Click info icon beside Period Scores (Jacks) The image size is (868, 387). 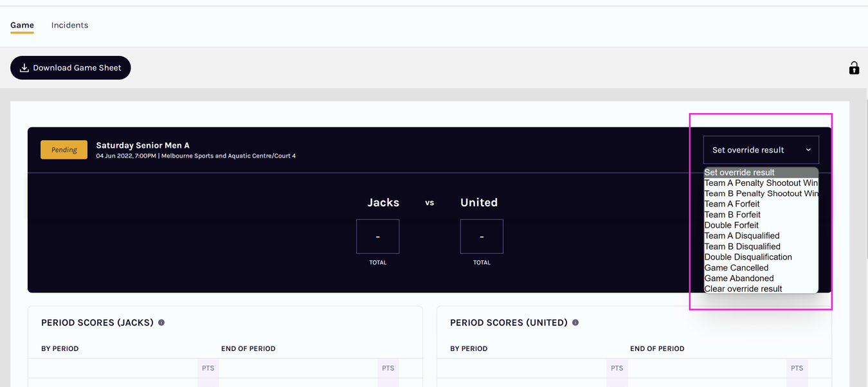click(x=161, y=323)
